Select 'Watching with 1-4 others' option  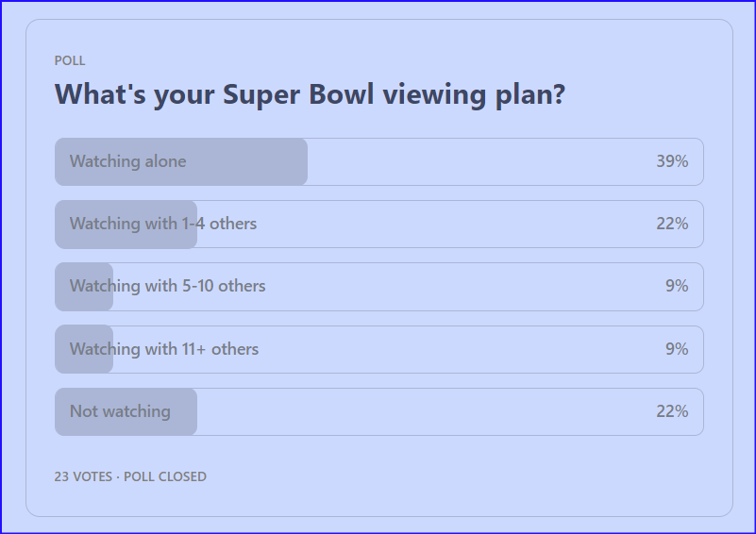click(379, 225)
